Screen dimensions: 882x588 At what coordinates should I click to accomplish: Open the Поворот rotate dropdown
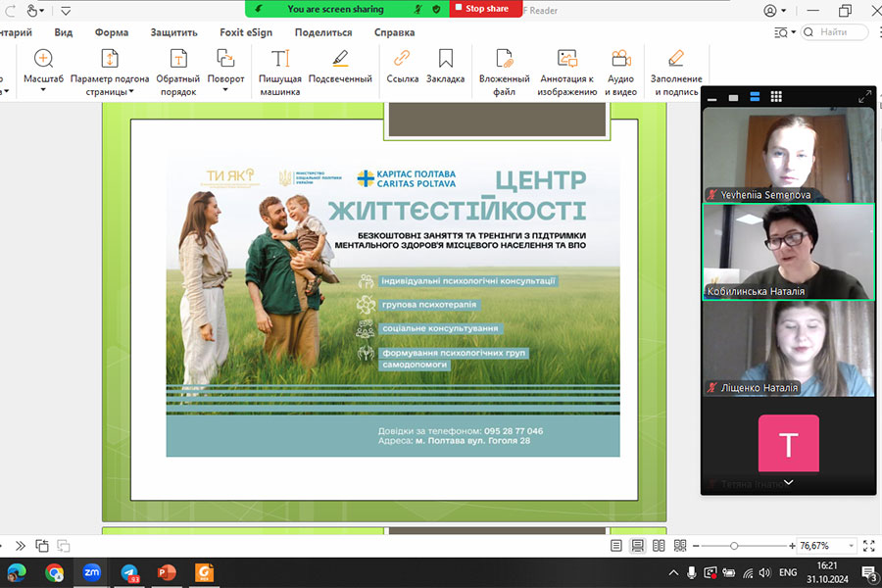(x=225, y=90)
